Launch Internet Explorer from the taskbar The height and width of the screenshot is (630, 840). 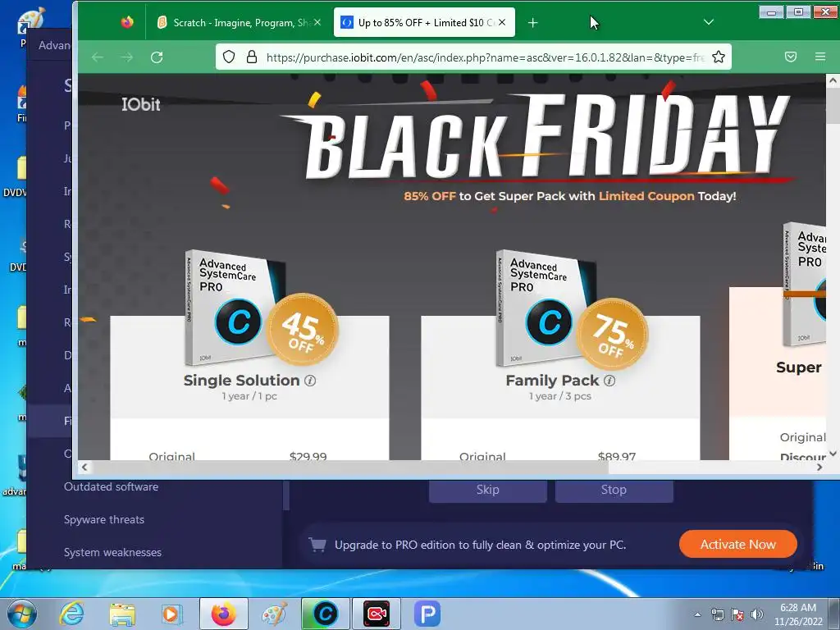[72, 614]
